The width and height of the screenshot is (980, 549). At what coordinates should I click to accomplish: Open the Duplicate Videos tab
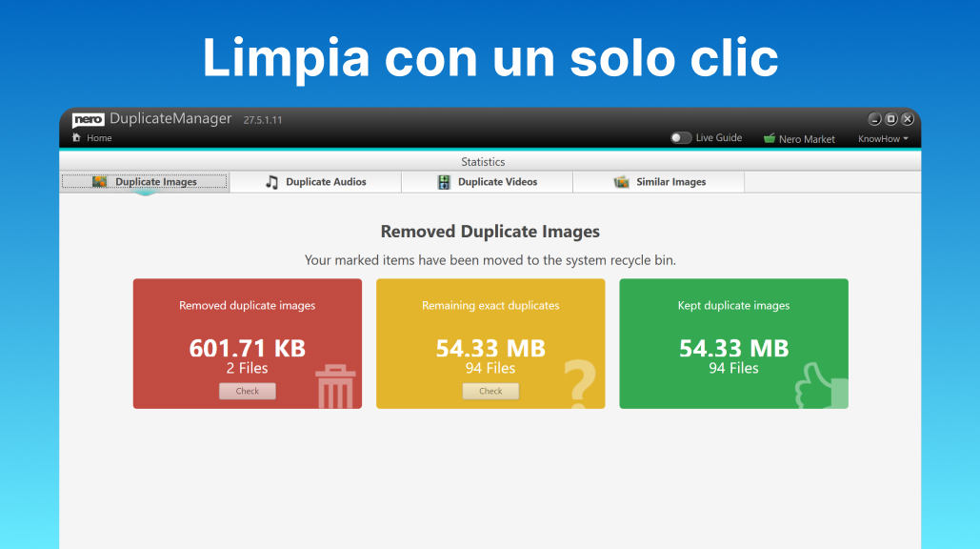click(x=487, y=181)
